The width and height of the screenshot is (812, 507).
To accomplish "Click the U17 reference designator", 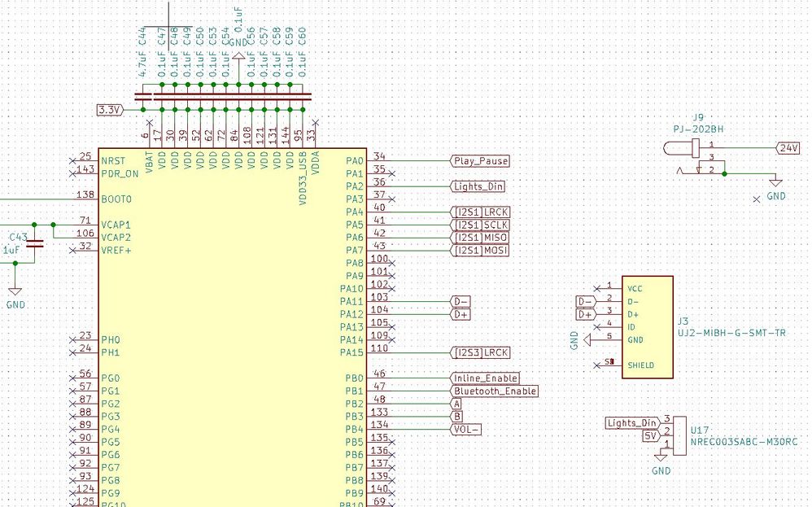I will (x=700, y=431).
